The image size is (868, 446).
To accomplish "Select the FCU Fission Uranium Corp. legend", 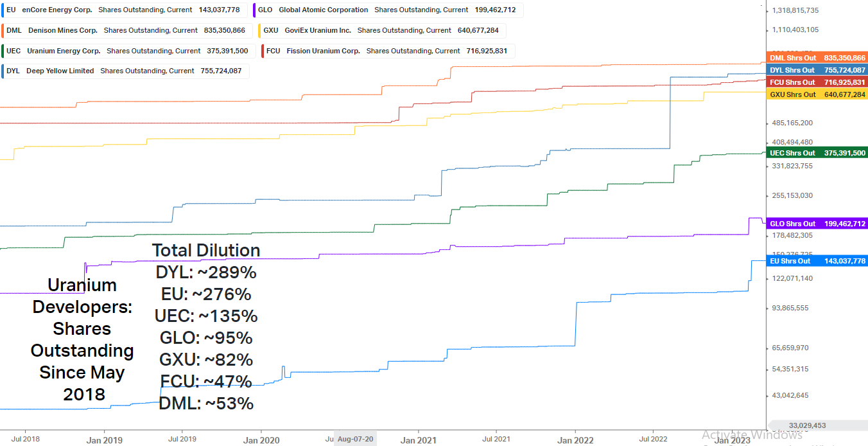I will click(388, 51).
